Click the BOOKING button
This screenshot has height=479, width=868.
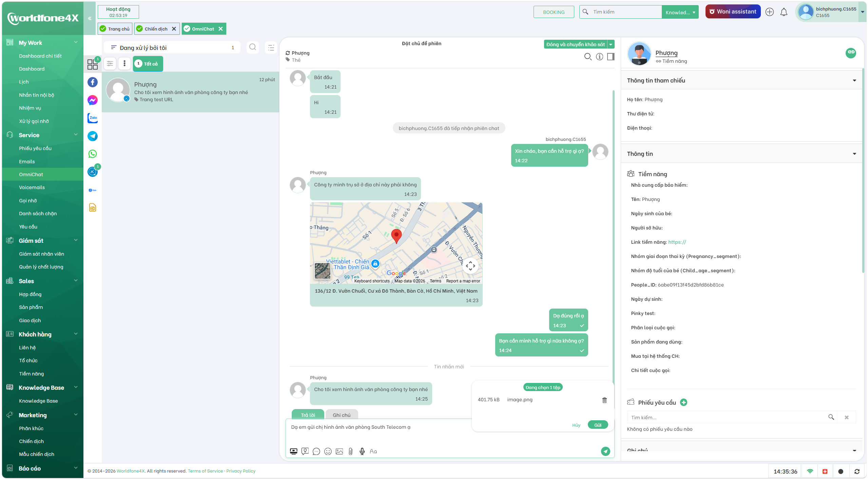point(554,12)
